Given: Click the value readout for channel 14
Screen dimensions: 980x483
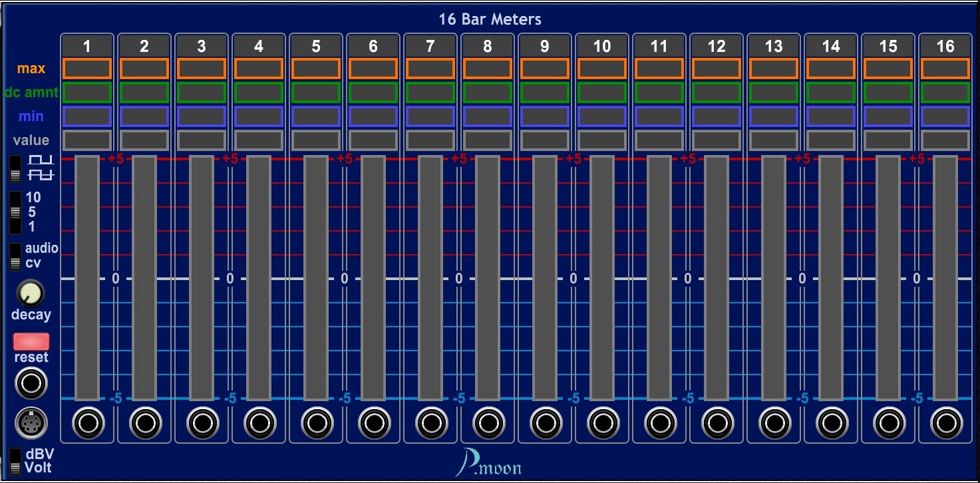Looking at the screenshot, I should [831, 140].
